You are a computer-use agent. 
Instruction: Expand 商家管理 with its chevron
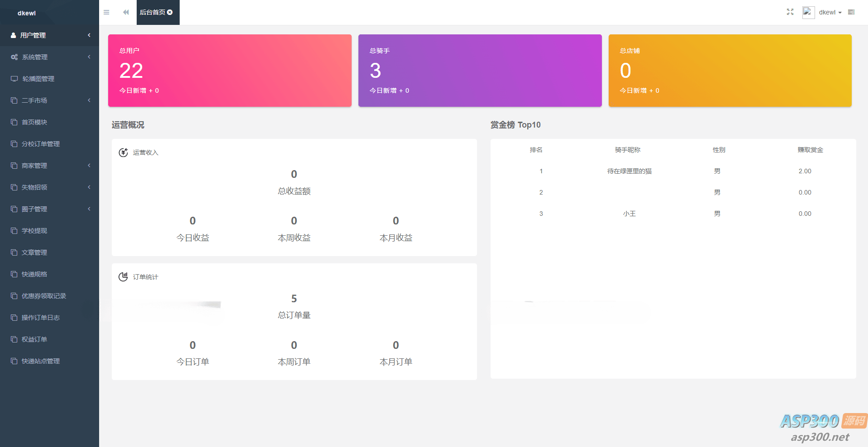[x=89, y=166]
